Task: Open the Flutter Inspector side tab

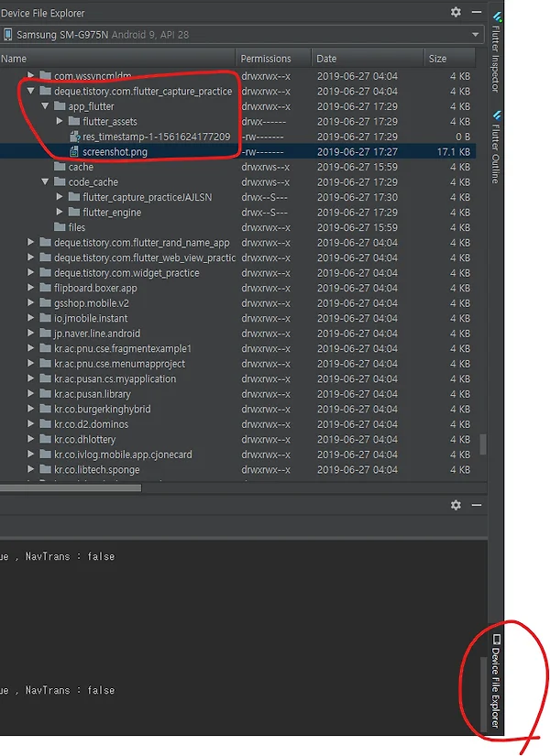Action: pos(496,52)
